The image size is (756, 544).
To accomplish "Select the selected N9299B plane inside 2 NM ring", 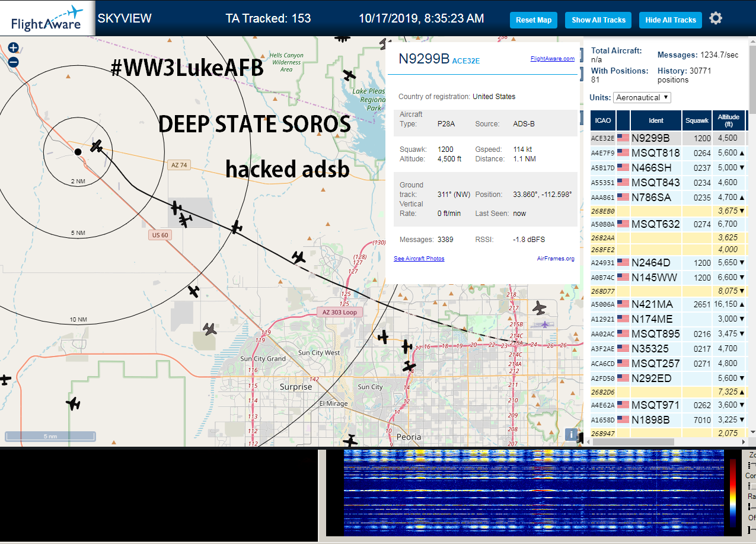I will (x=97, y=146).
